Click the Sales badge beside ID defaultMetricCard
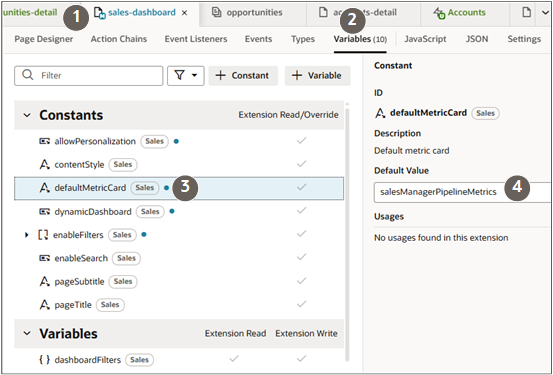This screenshot has height=375, width=553. pos(485,113)
